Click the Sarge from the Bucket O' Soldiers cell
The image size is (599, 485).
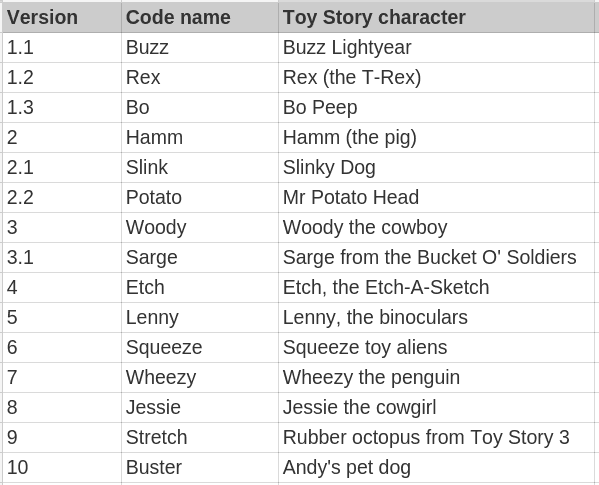click(x=436, y=257)
